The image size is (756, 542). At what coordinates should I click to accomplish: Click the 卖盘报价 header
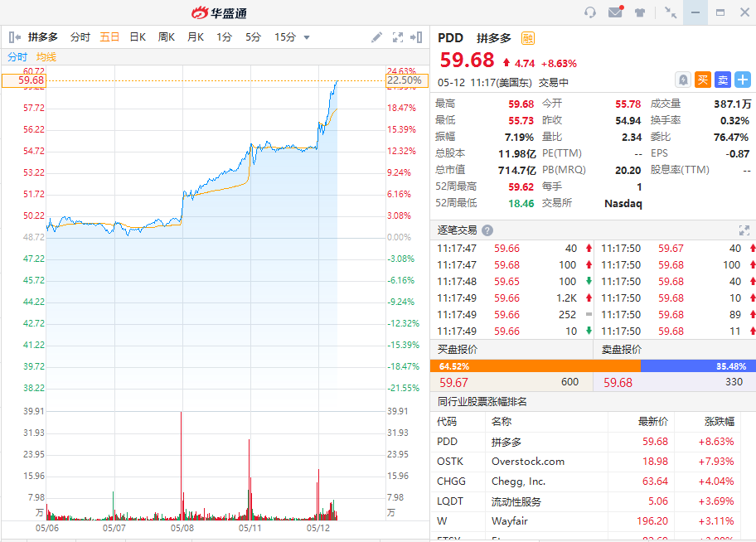[x=622, y=350]
